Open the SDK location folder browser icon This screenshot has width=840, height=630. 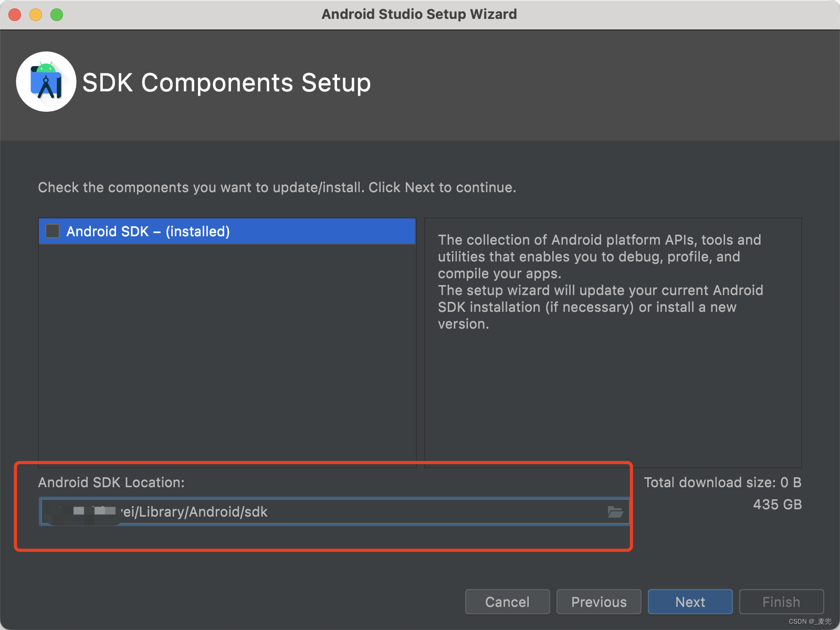coord(615,512)
